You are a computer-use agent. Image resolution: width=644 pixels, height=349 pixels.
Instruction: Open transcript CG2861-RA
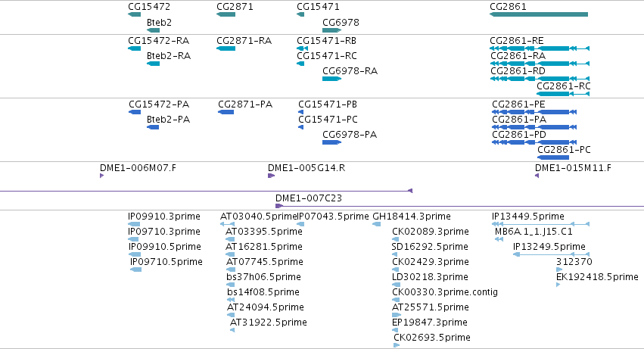518,56
